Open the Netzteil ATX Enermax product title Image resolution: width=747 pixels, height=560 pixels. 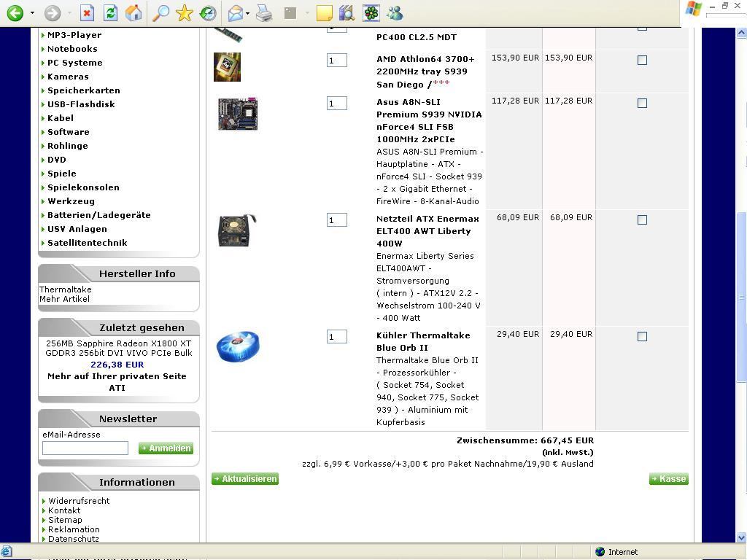point(427,231)
